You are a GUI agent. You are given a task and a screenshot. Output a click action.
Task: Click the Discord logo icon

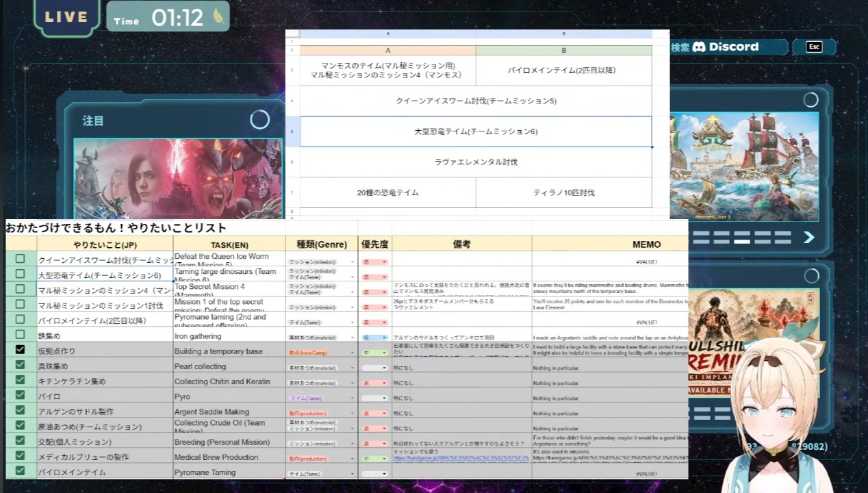tap(699, 47)
